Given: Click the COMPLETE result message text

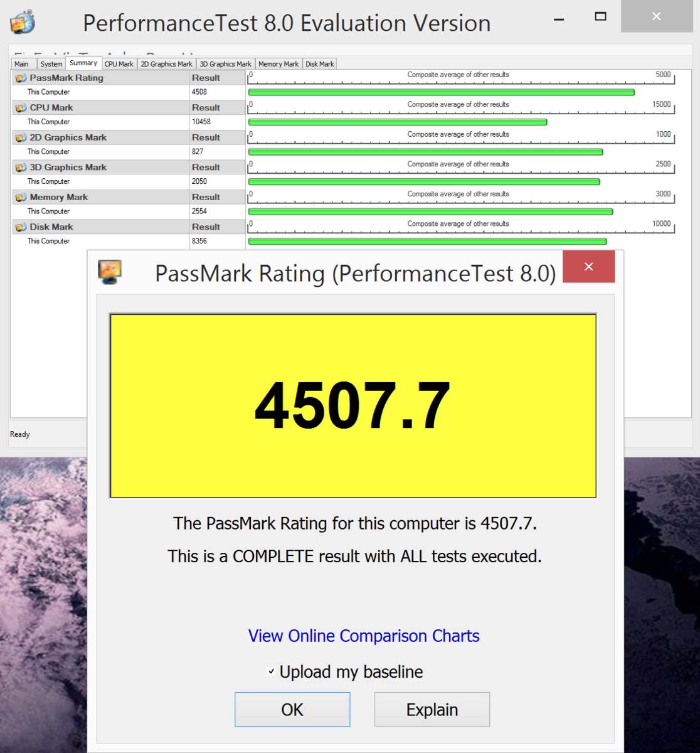Looking at the screenshot, I should [x=354, y=557].
